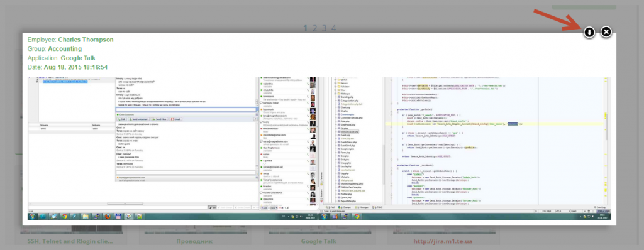Open the http://jira.m1.te.ua entry
Screen dimensions: 644x250
pyautogui.click(x=443, y=241)
